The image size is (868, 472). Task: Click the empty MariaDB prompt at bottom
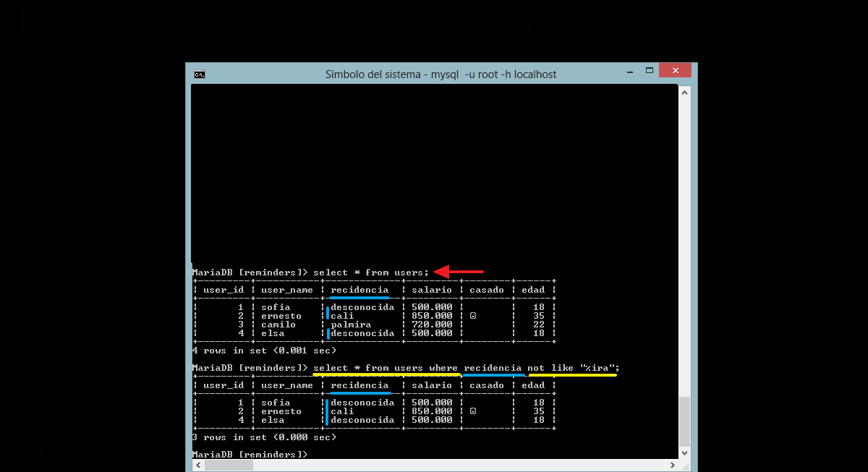point(250,455)
